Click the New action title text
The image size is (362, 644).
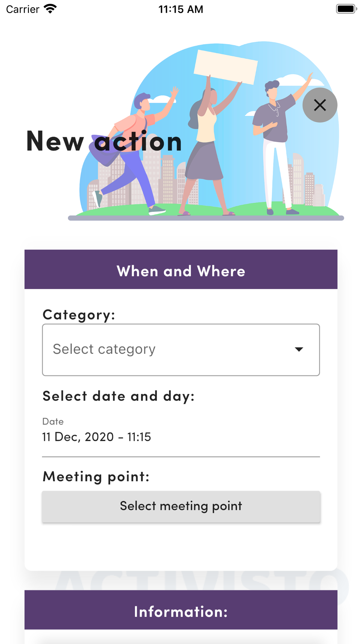click(x=104, y=141)
